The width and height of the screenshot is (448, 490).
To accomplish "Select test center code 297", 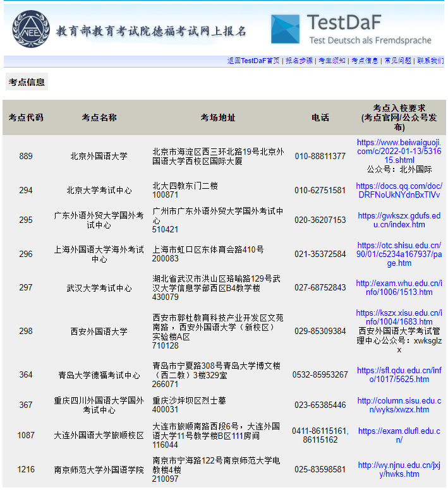I will 26,287.
